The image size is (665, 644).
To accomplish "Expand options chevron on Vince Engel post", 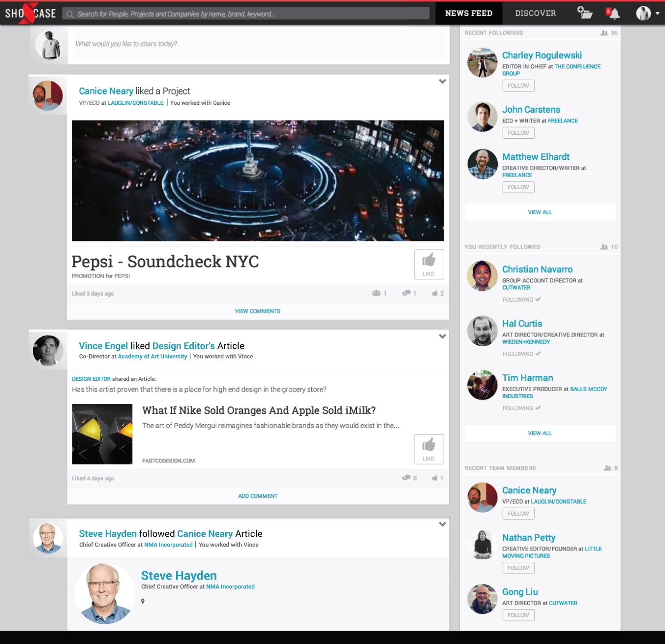I will coord(443,337).
